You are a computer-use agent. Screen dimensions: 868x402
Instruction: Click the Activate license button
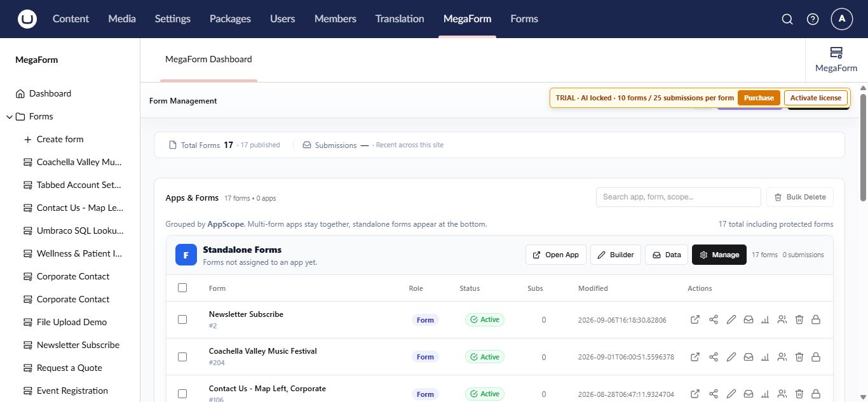click(x=816, y=98)
